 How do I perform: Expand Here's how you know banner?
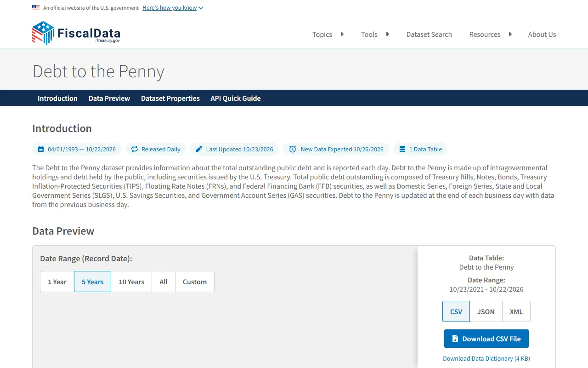click(x=173, y=8)
